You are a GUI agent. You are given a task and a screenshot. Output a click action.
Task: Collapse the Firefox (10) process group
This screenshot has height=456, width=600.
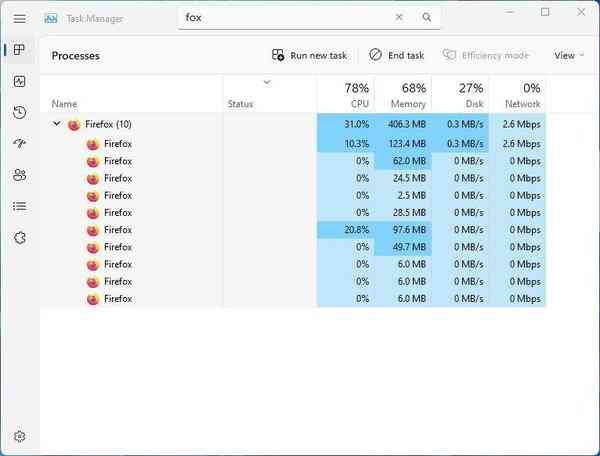(57, 124)
